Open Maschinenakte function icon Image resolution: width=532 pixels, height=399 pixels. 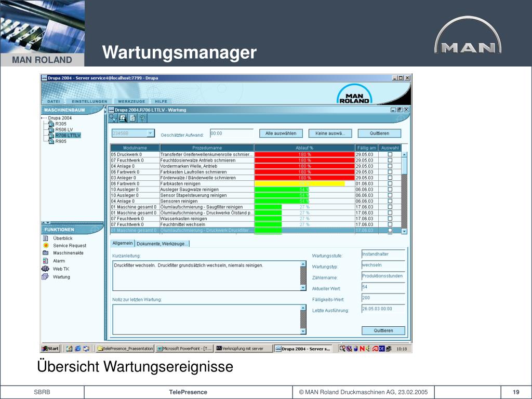tap(46, 253)
